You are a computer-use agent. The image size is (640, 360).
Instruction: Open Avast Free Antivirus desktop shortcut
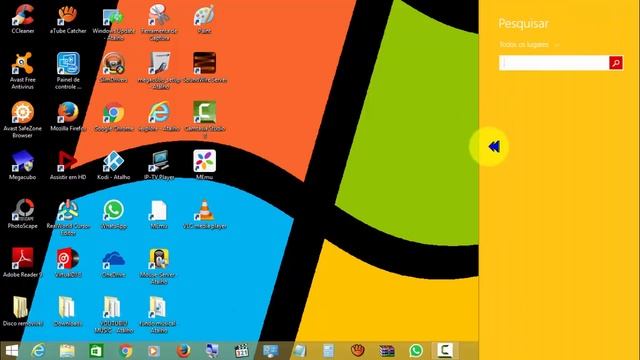(x=22, y=70)
